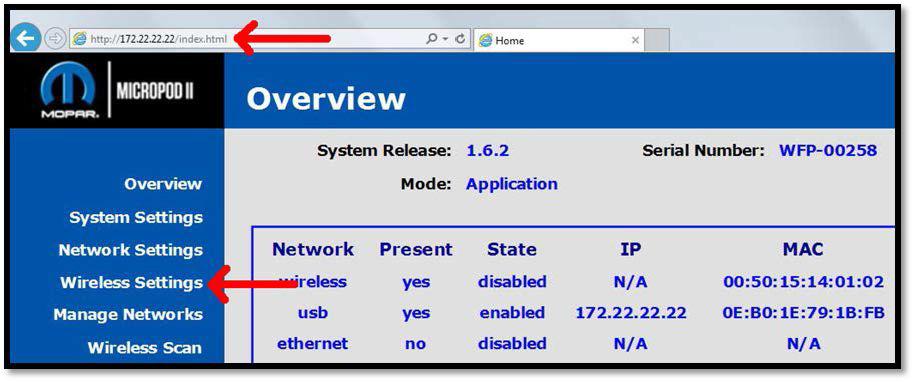Click the ethernet row's disabled state
The image size is (914, 382).
(x=512, y=344)
